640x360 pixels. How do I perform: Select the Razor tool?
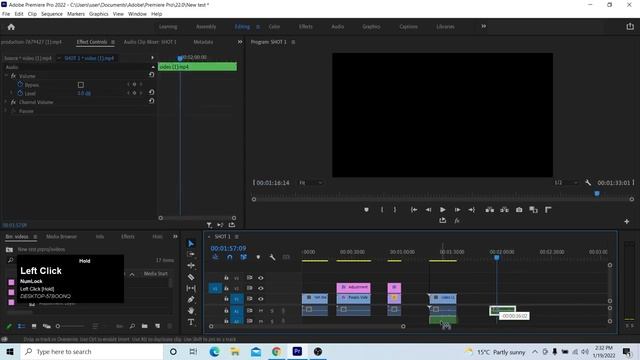[x=191, y=277]
